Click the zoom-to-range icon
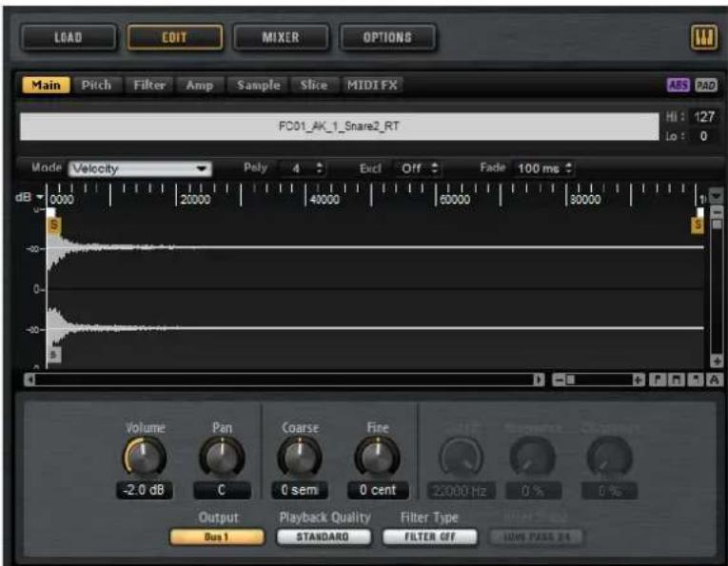 point(676,380)
